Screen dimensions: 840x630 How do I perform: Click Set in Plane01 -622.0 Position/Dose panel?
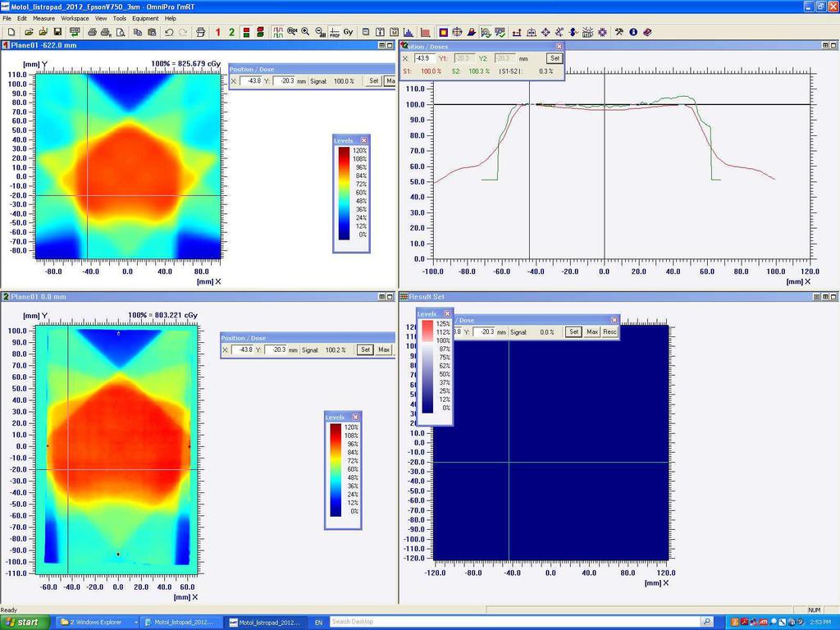pyautogui.click(x=373, y=81)
